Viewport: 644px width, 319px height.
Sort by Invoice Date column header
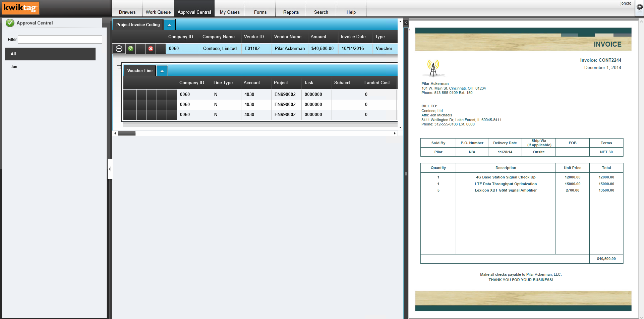pos(353,37)
